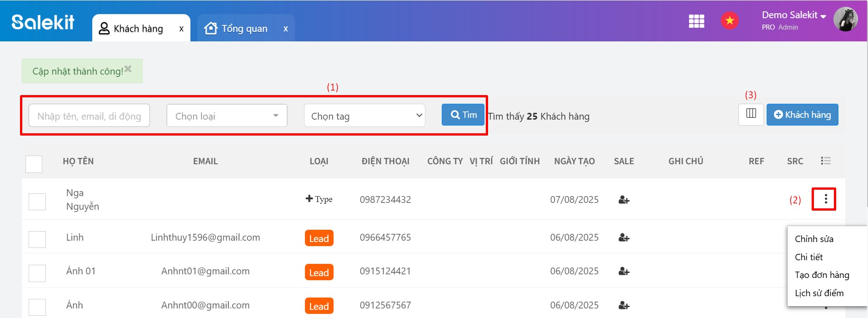868x318 pixels.
Task: Click the Vietnam flag language icon
Action: [x=729, y=20]
